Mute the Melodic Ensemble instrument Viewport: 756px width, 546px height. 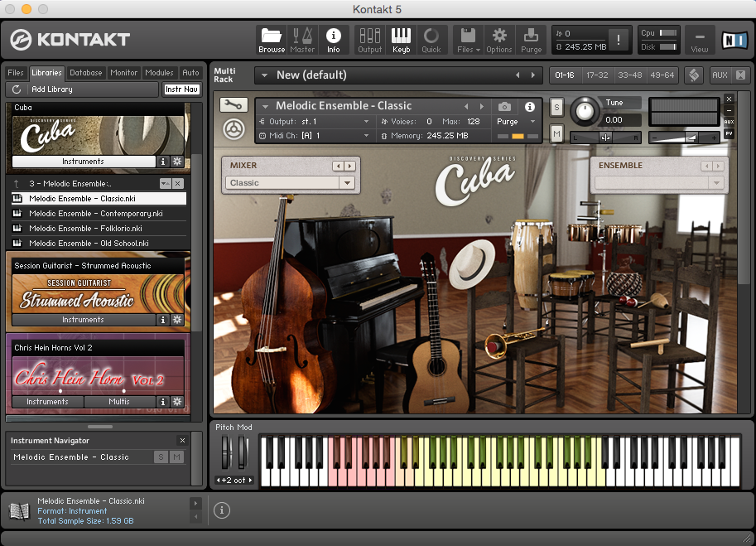click(x=556, y=133)
